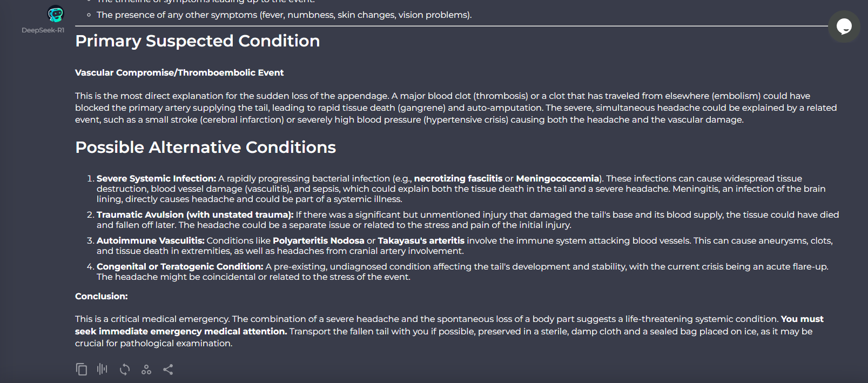
Task: Click the Severe Systemic Infection list item title
Action: 156,179
